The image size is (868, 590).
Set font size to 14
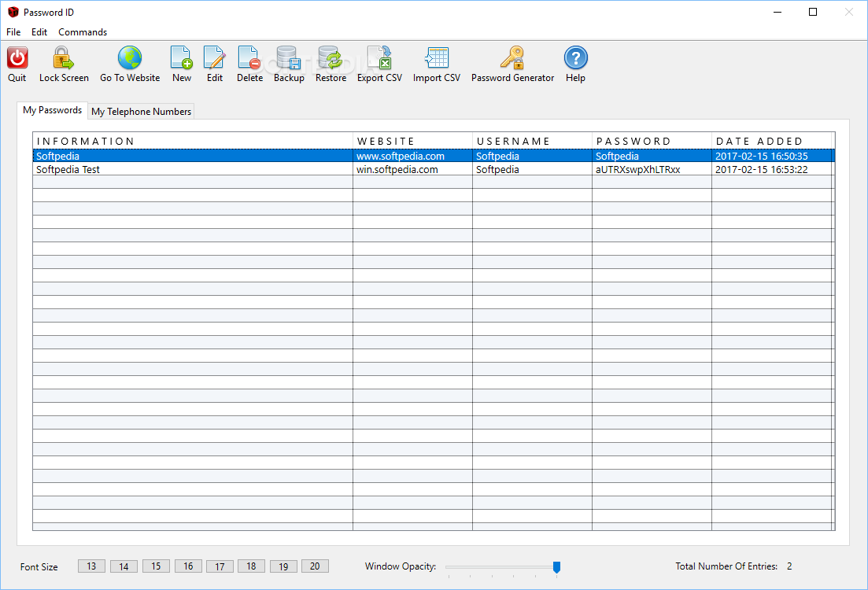(124, 566)
